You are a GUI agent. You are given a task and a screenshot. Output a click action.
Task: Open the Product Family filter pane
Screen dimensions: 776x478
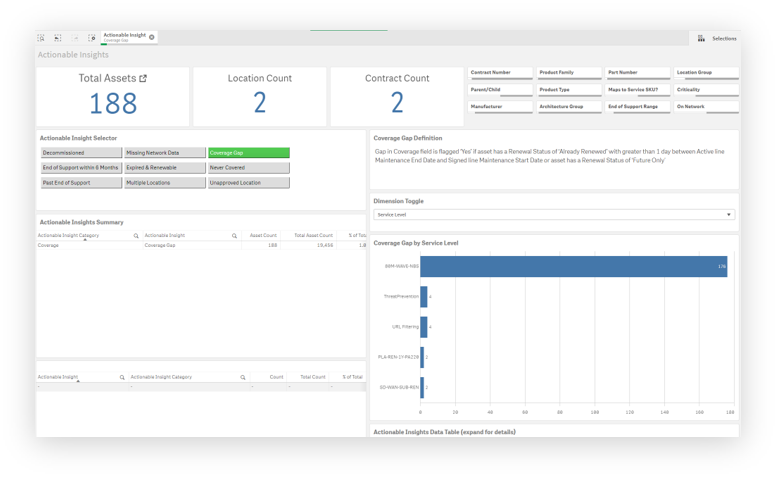click(x=569, y=73)
